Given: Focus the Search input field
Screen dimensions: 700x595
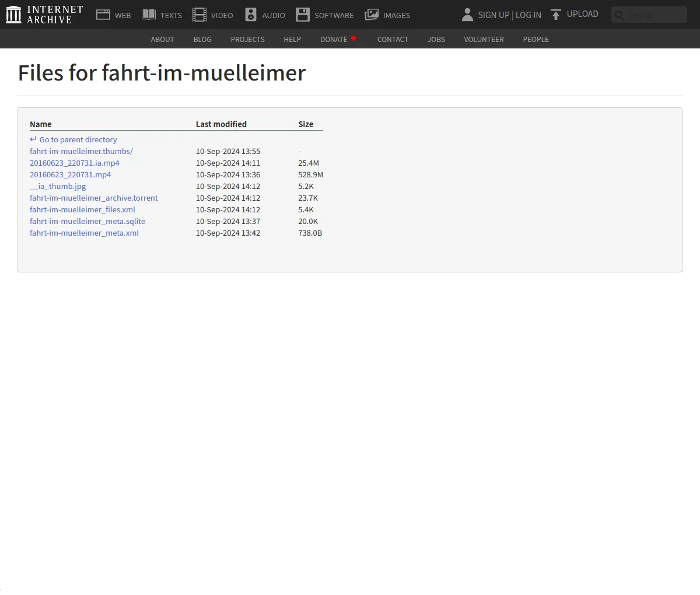Looking at the screenshot, I should tap(649, 15).
